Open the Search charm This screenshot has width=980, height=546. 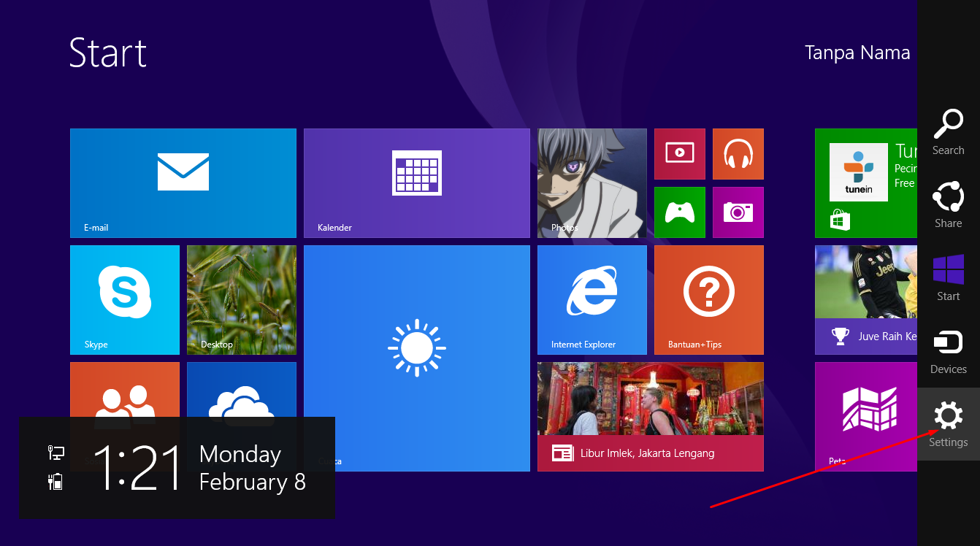click(948, 133)
